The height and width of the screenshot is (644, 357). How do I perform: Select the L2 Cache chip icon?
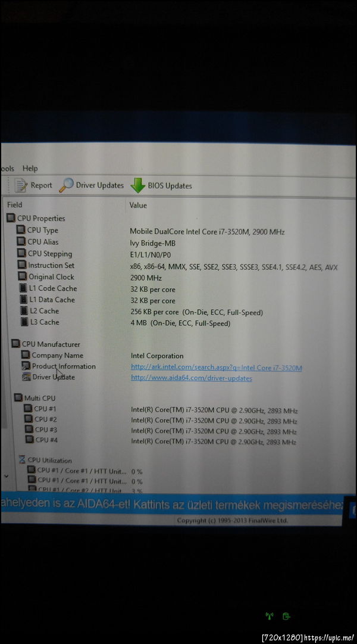24,310
